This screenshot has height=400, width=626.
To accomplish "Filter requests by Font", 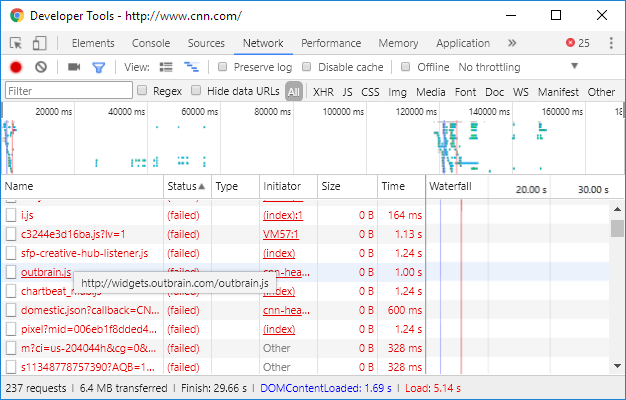I will [466, 92].
